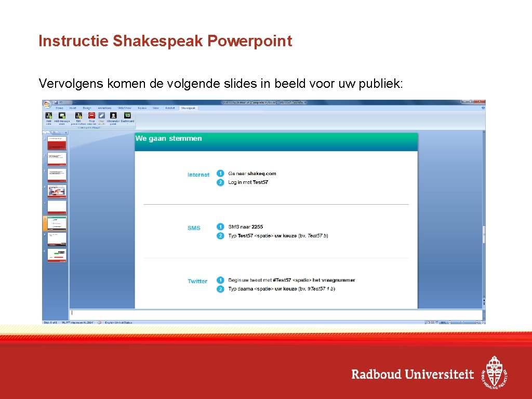This screenshot has width=532, height=399.
Task: Click the red Stop session icon
Action: [91, 116]
